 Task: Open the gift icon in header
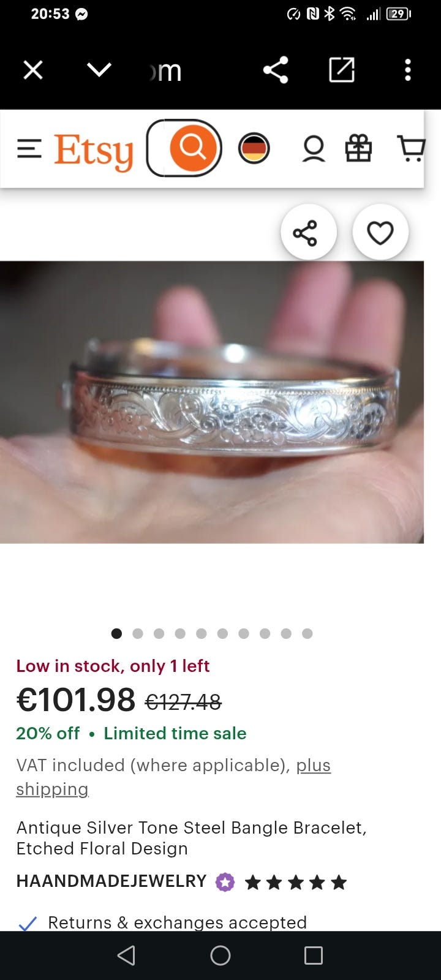click(x=358, y=148)
